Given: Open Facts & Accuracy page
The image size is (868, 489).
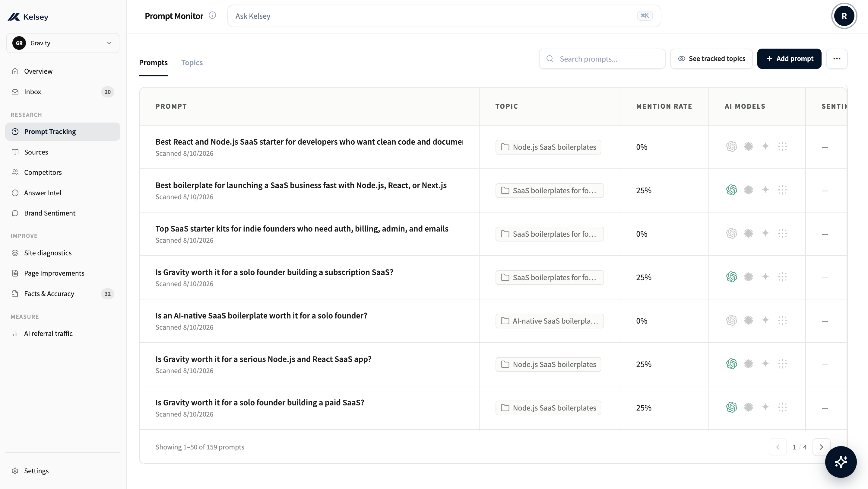Looking at the screenshot, I should [63, 294].
